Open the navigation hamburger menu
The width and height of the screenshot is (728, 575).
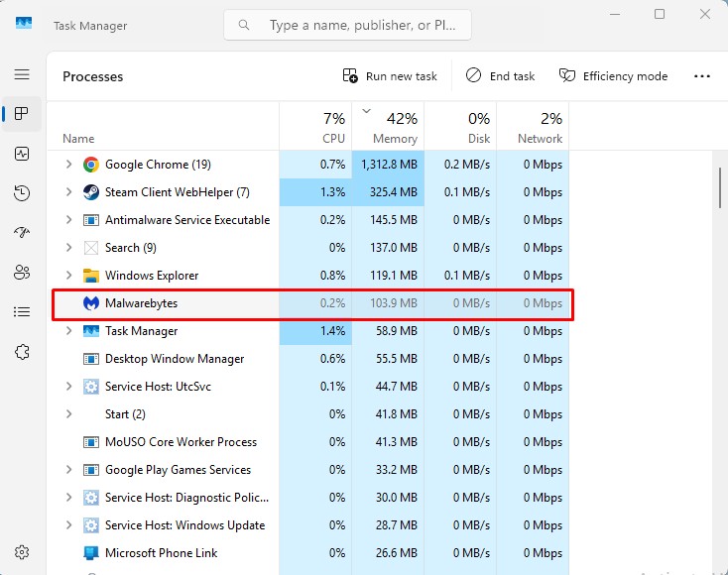22,74
